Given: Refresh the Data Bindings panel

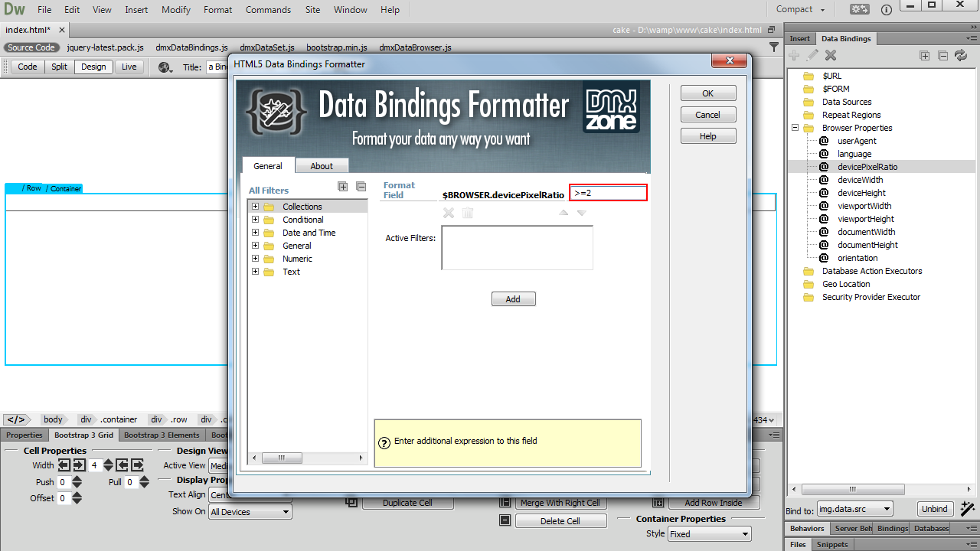Looking at the screenshot, I should point(960,55).
